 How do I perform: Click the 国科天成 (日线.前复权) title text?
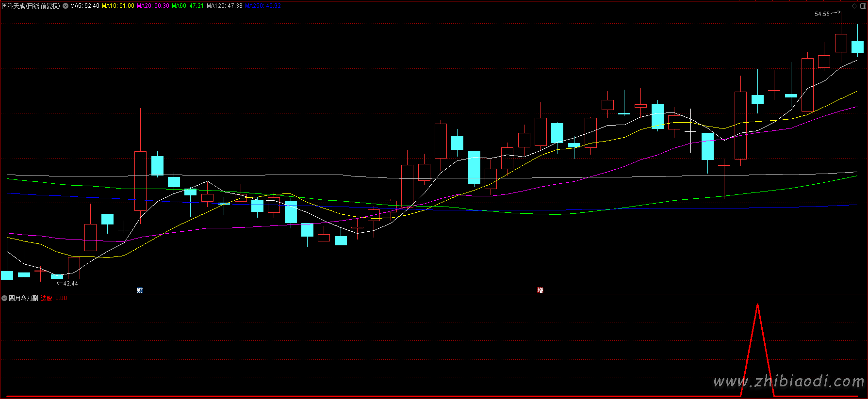(31, 6)
